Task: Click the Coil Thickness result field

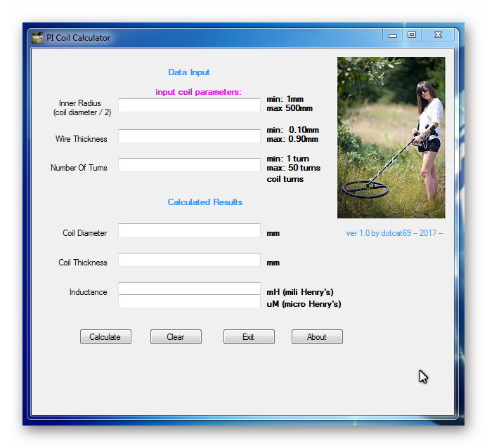Action: (x=189, y=260)
